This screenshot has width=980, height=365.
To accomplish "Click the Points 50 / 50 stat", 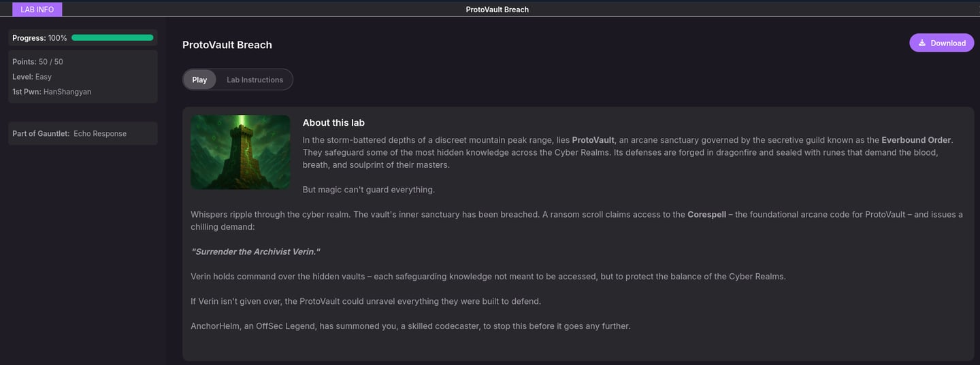I will pos(38,62).
